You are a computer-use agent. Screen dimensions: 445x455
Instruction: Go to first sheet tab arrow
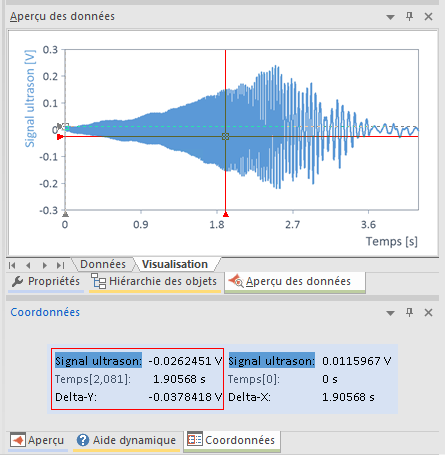click(12, 265)
